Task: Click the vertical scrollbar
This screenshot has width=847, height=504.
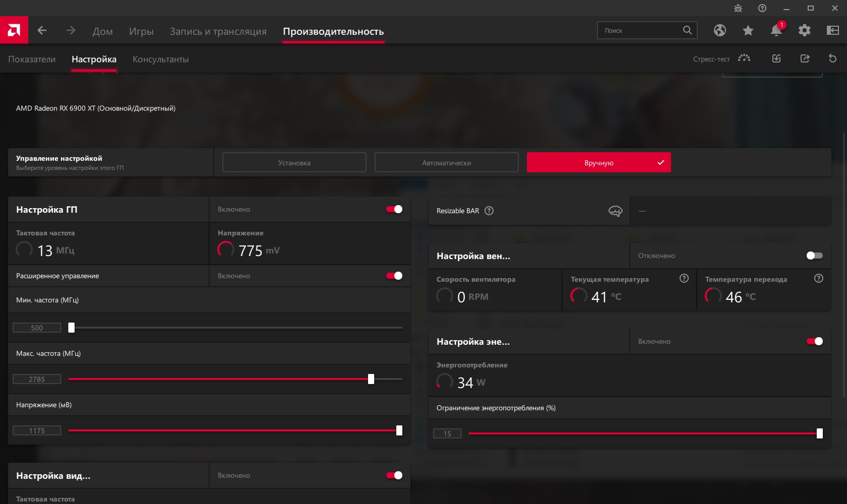Action: 844,265
